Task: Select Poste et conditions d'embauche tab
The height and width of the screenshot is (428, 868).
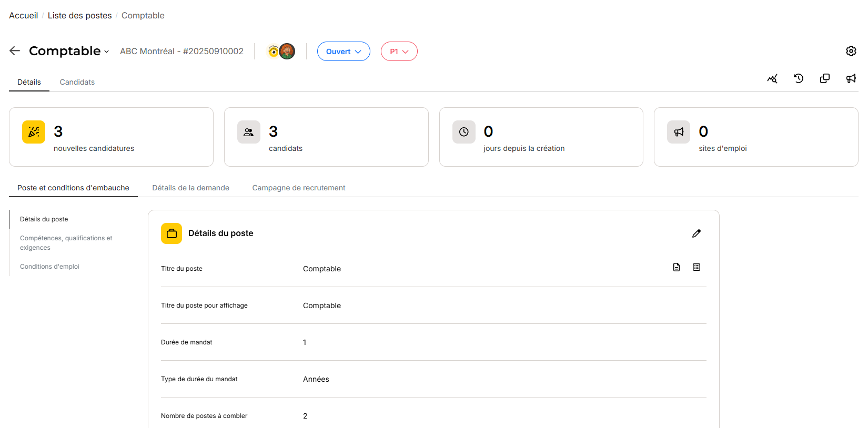Action: [73, 188]
